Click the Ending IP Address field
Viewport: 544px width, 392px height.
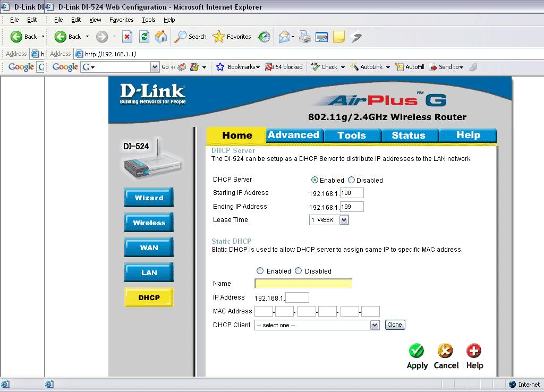352,207
